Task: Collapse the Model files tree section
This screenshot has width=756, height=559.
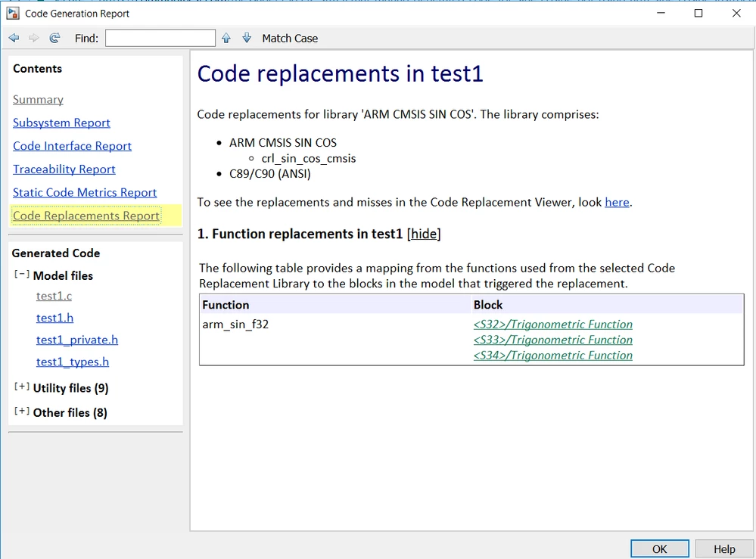Action: (x=21, y=274)
